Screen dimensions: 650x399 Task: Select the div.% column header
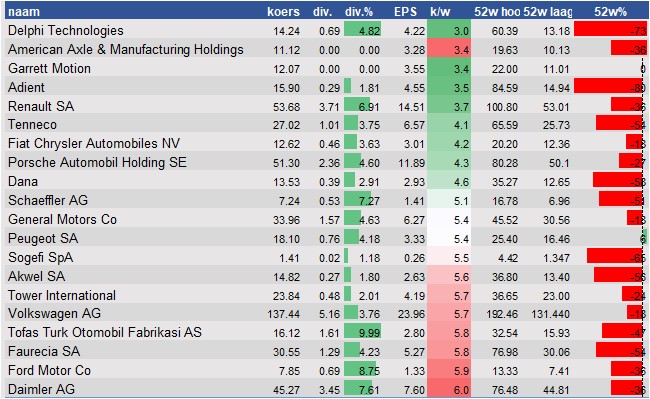tap(359, 12)
